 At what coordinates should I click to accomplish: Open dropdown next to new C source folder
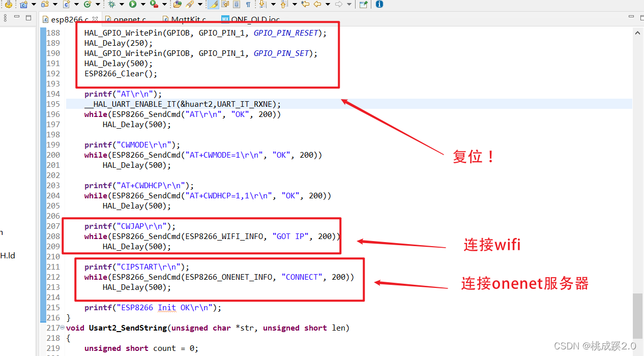33,4
